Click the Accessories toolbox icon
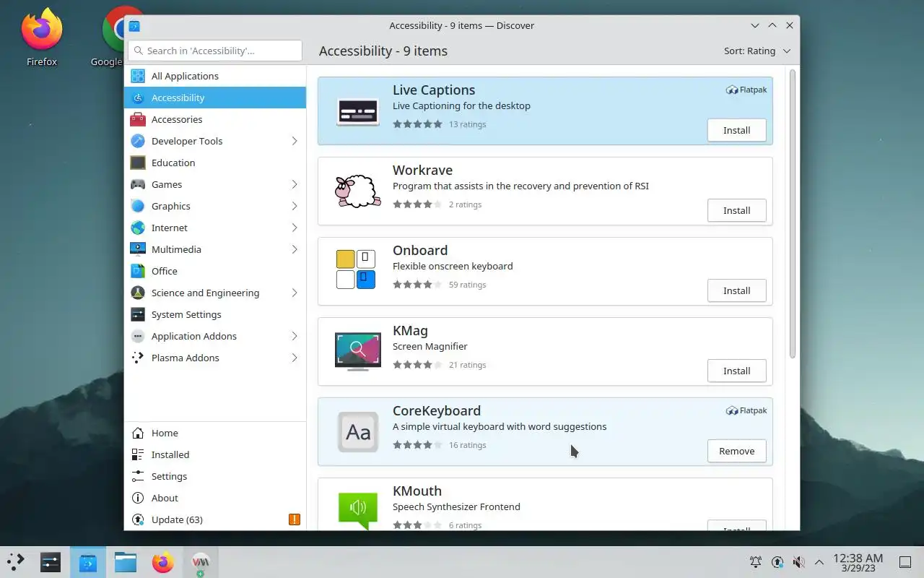The image size is (924, 578). click(x=138, y=119)
